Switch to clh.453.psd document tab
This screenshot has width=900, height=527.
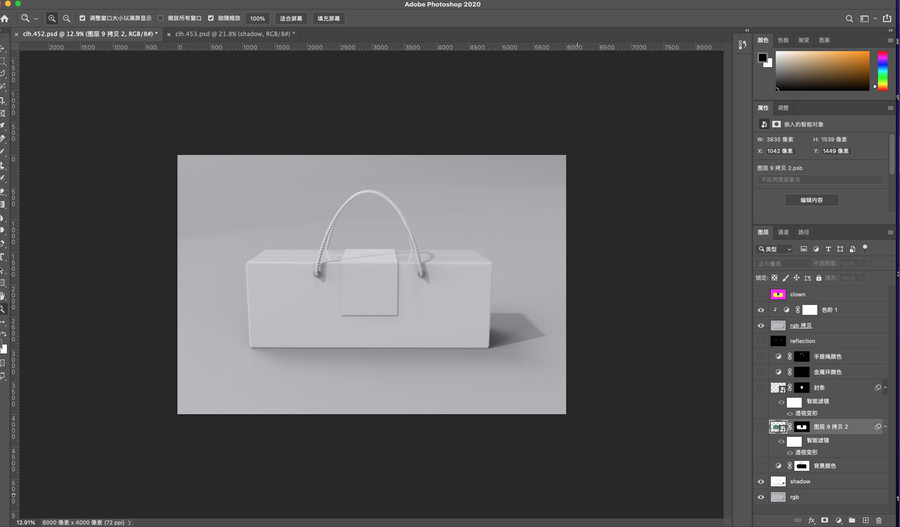235,34
